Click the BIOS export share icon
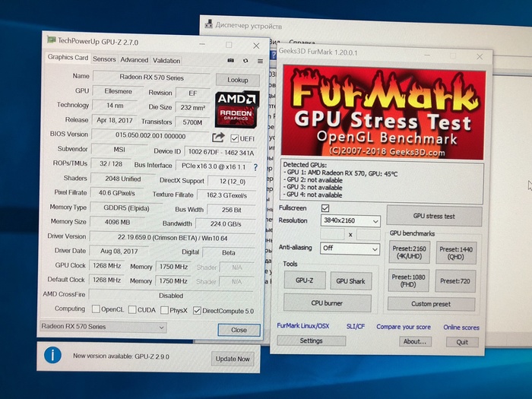Viewport: 532px width, 399px height. (218, 138)
